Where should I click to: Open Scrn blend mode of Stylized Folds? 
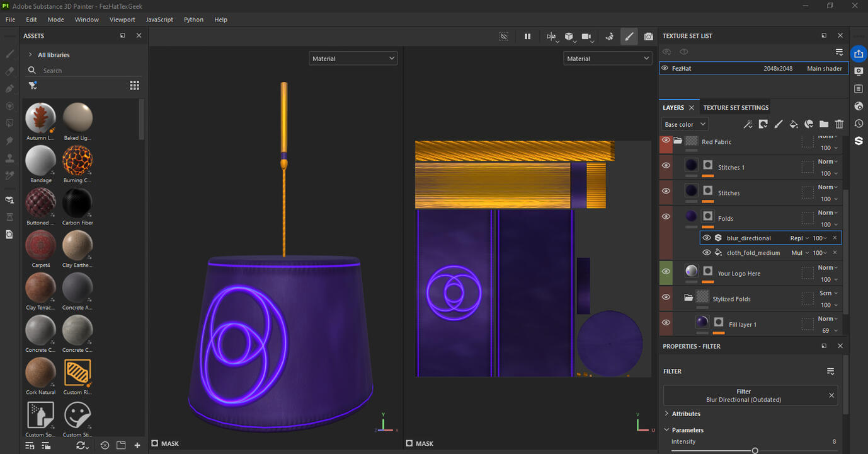pos(828,293)
